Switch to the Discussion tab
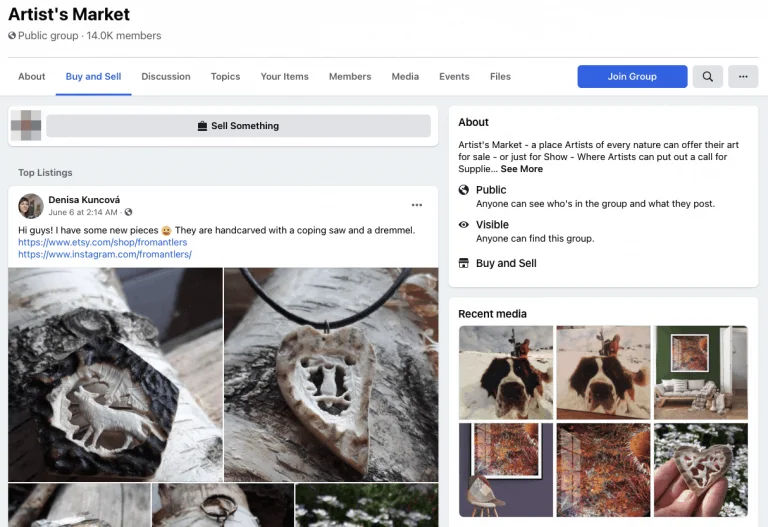This screenshot has width=768, height=527. tap(166, 77)
